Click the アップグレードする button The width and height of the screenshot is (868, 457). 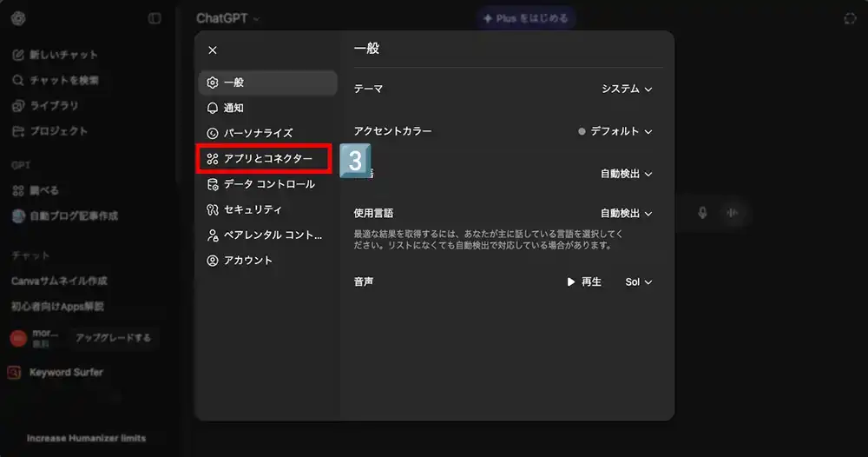(113, 338)
